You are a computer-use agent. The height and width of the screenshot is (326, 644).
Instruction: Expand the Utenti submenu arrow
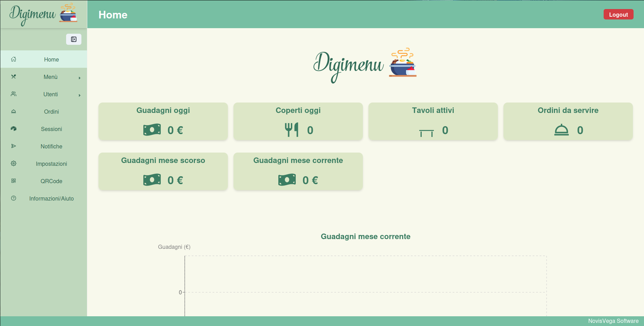pos(79,95)
